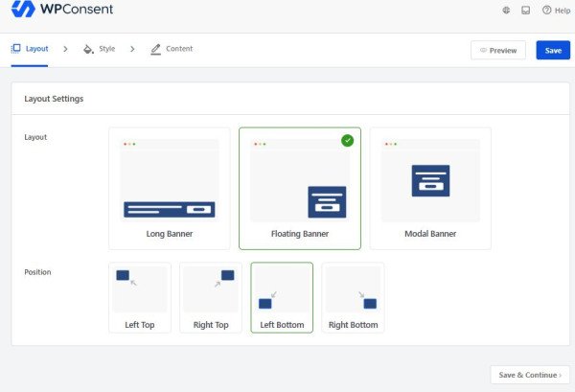Image resolution: width=575 pixels, height=392 pixels.
Task: Select the Long Banner layout
Action: coord(170,189)
